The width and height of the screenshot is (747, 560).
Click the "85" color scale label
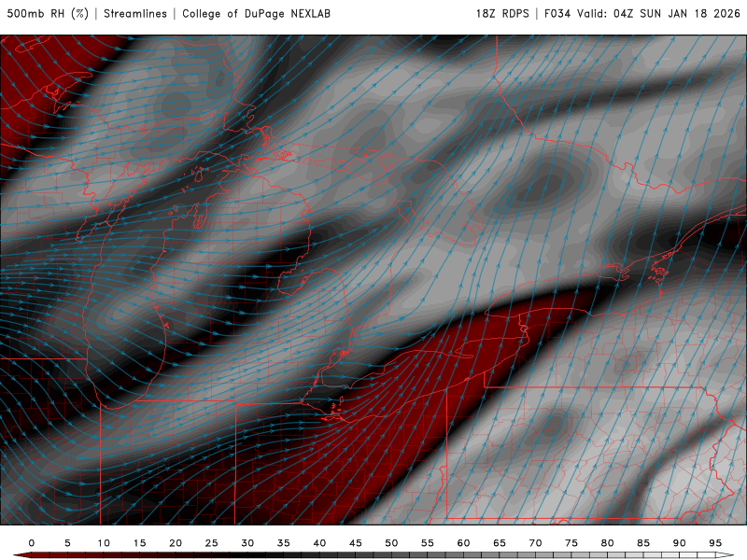[643, 543]
